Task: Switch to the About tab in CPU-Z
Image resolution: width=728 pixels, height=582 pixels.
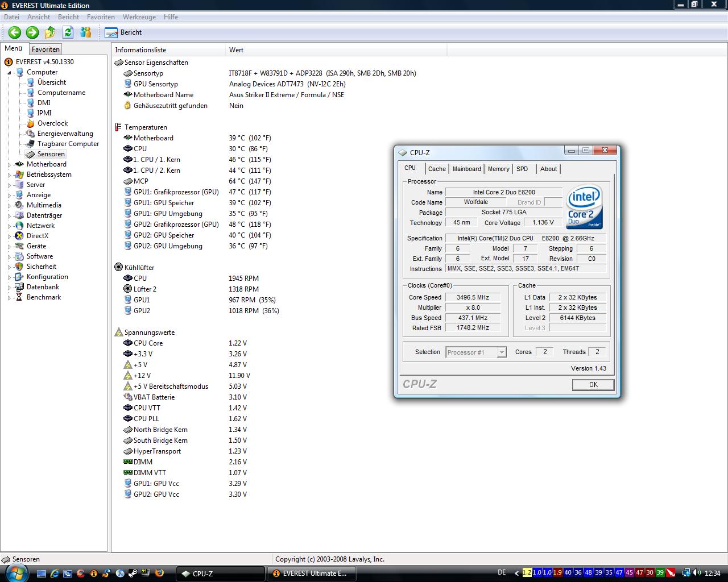Action: point(549,169)
